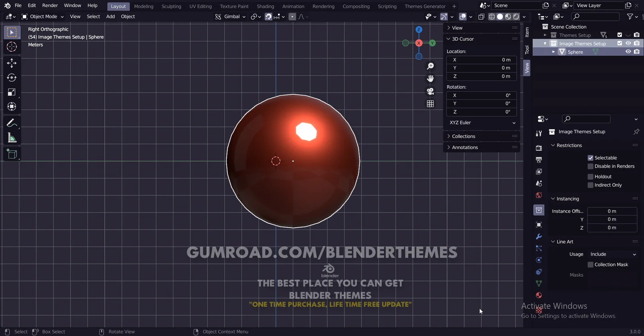The height and width of the screenshot is (336, 644).
Task: Toggle snapping magnet icon
Action: coord(268,17)
